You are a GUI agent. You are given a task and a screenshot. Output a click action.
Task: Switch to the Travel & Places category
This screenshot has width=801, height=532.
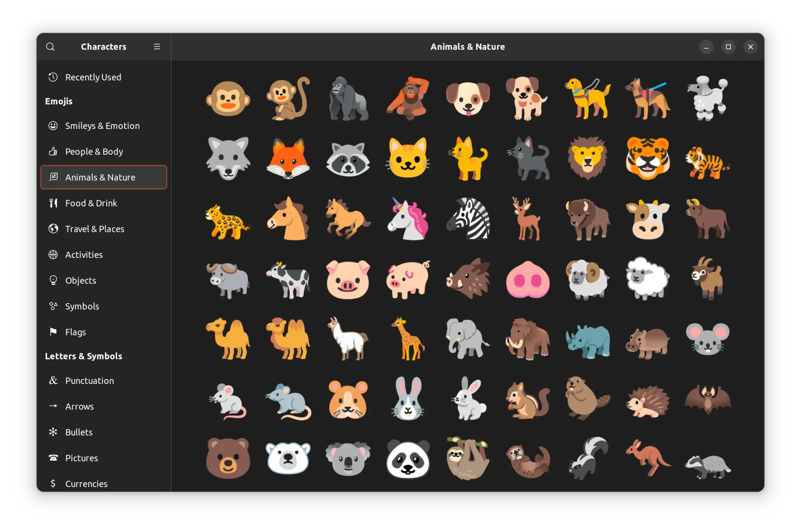click(x=104, y=229)
